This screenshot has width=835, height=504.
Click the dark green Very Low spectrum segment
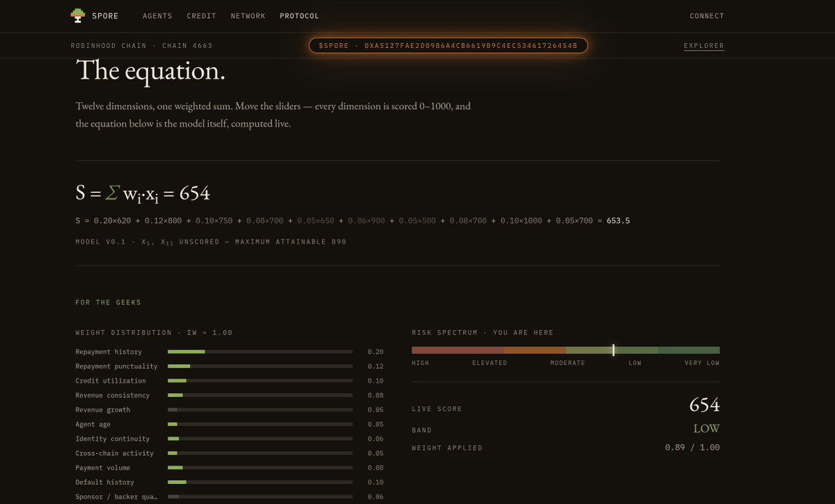tap(689, 350)
